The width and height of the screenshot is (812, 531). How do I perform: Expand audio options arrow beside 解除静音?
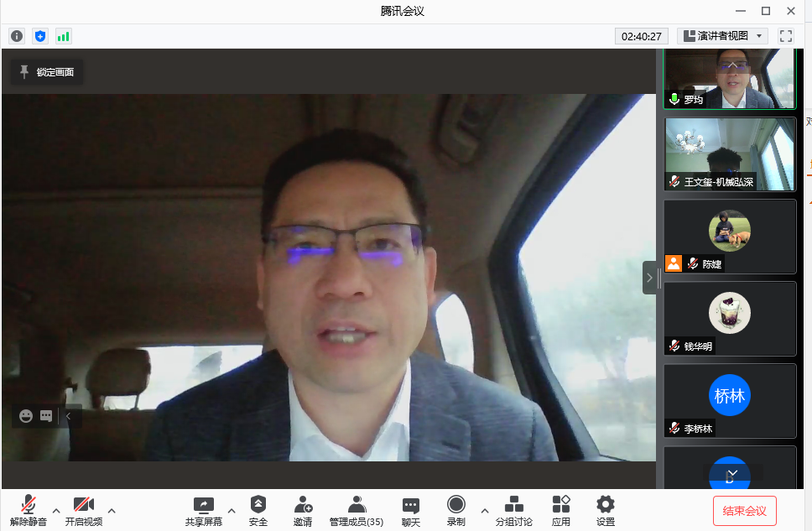56,510
